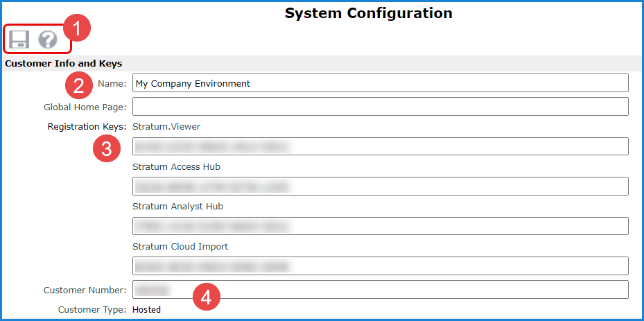
Task: Click the System Configuration title
Action: [368, 13]
